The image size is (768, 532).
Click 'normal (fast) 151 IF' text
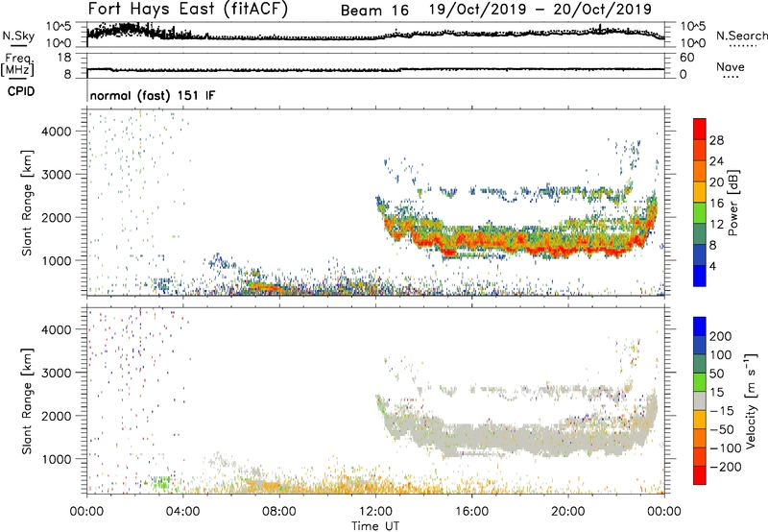pos(153,95)
